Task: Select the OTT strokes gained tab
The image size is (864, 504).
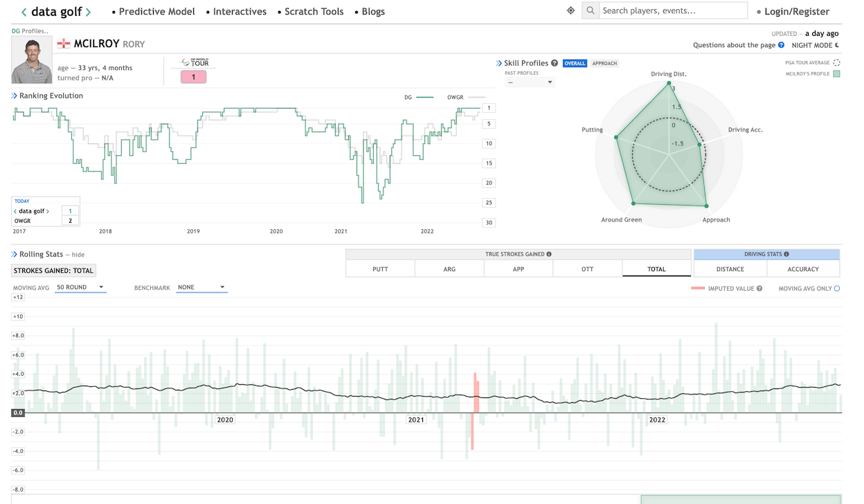Action: click(588, 269)
